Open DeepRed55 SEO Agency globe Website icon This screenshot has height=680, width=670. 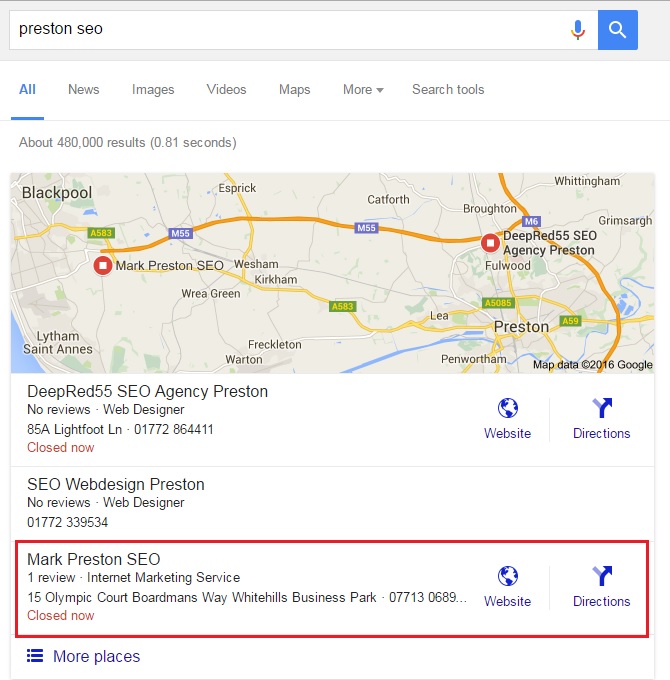[x=508, y=408]
